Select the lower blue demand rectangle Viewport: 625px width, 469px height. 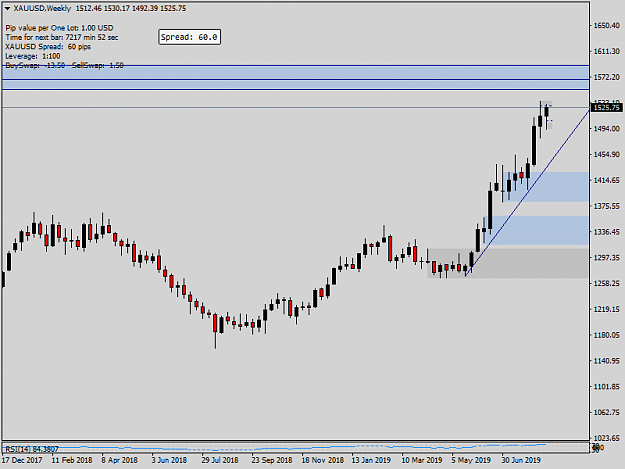coord(536,230)
